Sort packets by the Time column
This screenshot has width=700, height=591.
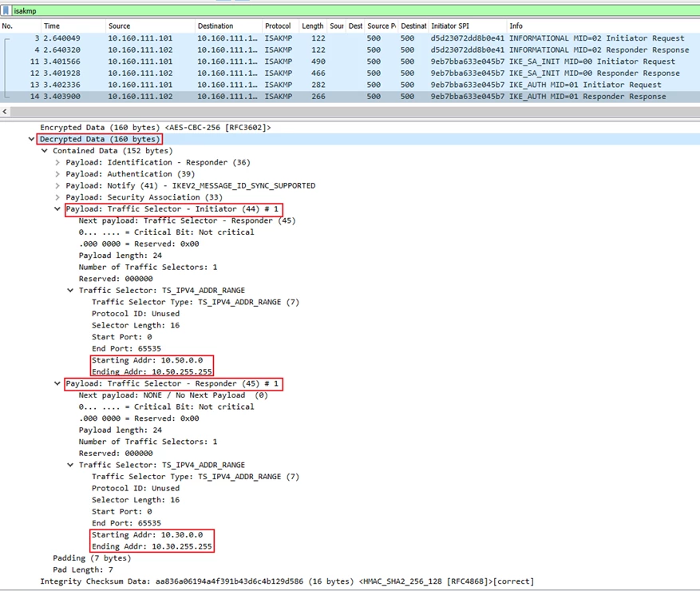click(73, 26)
